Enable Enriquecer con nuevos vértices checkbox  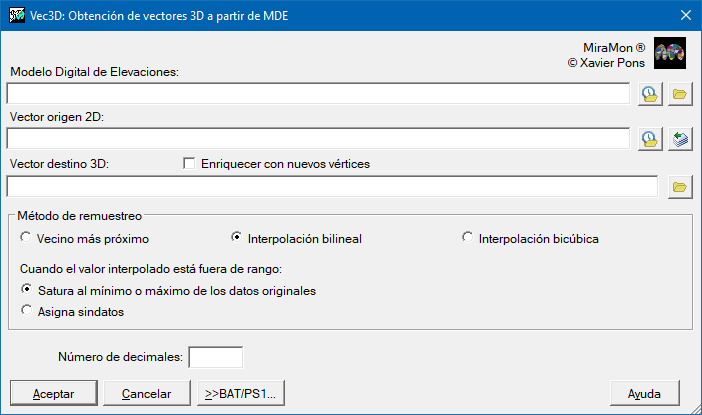tap(189, 163)
